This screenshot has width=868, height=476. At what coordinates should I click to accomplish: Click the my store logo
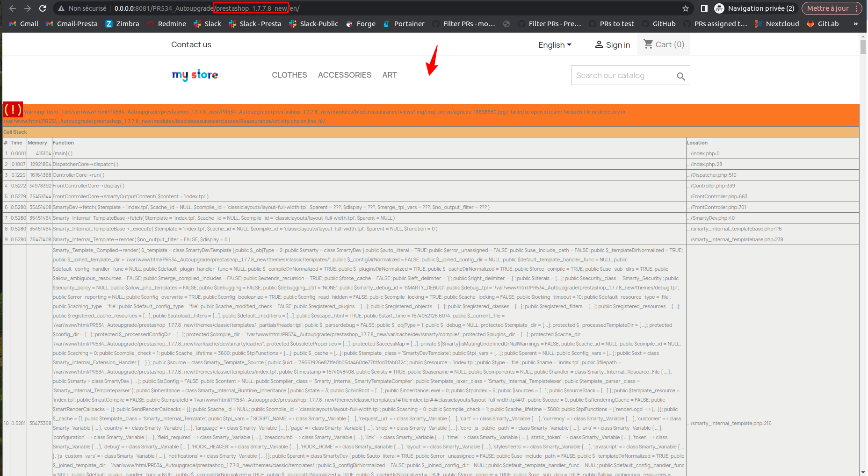(x=195, y=75)
